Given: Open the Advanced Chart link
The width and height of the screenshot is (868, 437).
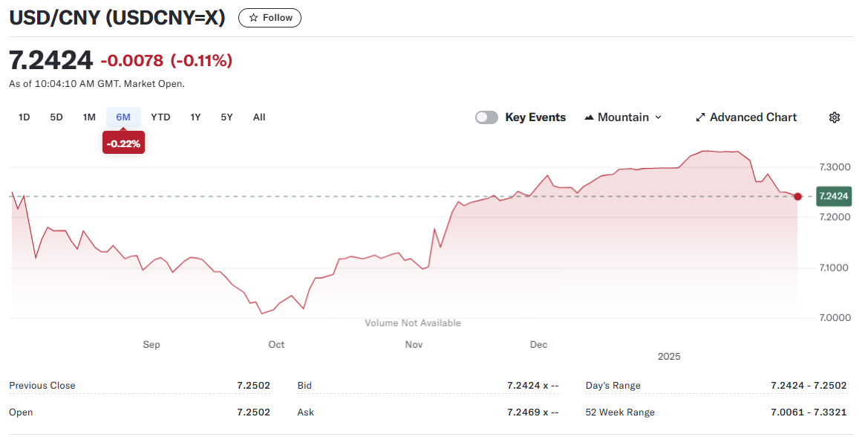Looking at the screenshot, I should (x=752, y=117).
